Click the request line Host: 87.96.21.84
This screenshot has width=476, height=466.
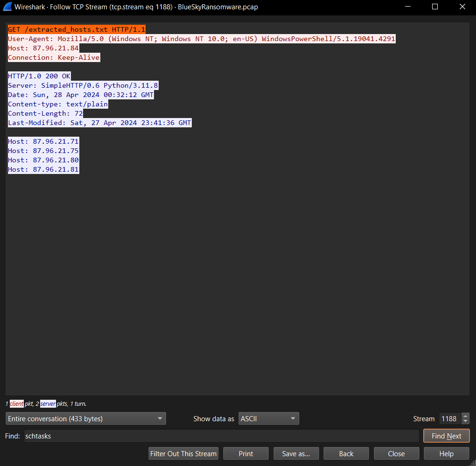(43, 48)
